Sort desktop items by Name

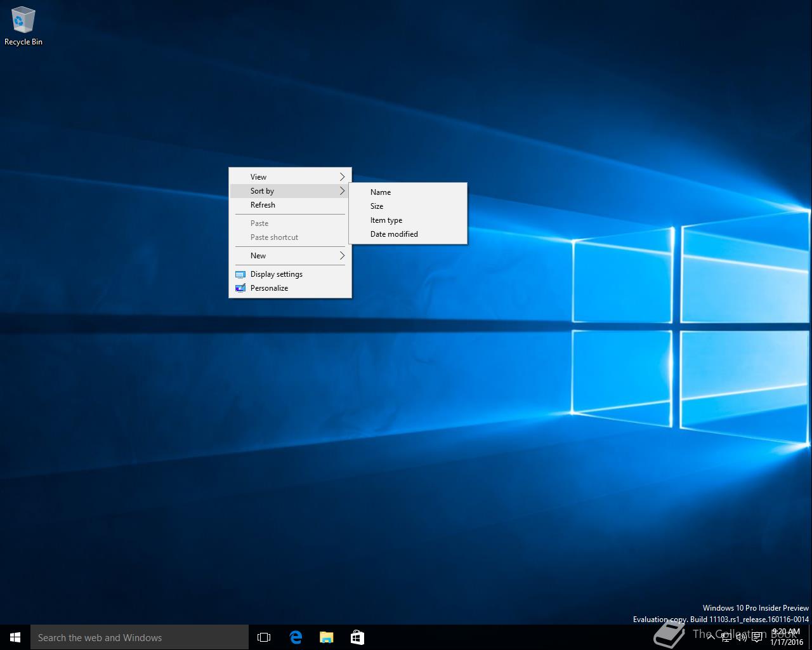tap(381, 192)
